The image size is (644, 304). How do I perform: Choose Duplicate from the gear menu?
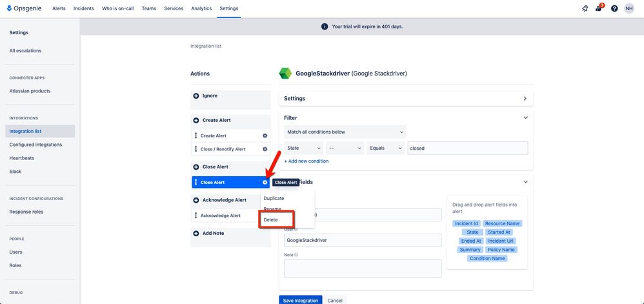pos(274,198)
